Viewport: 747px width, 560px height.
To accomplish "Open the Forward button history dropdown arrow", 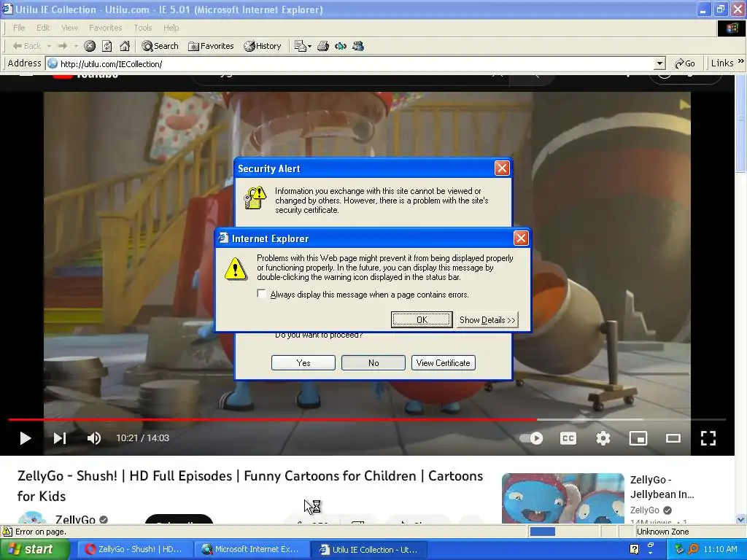I will pos(76,46).
